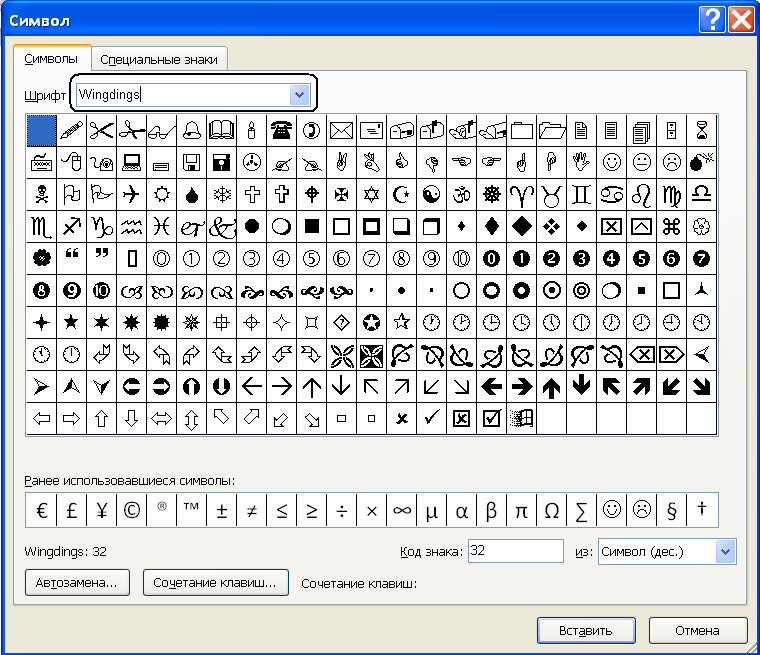The width and height of the screenshot is (760, 655).
Task: Choose the boxed X ballot symbol
Action: (x=461, y=418)
